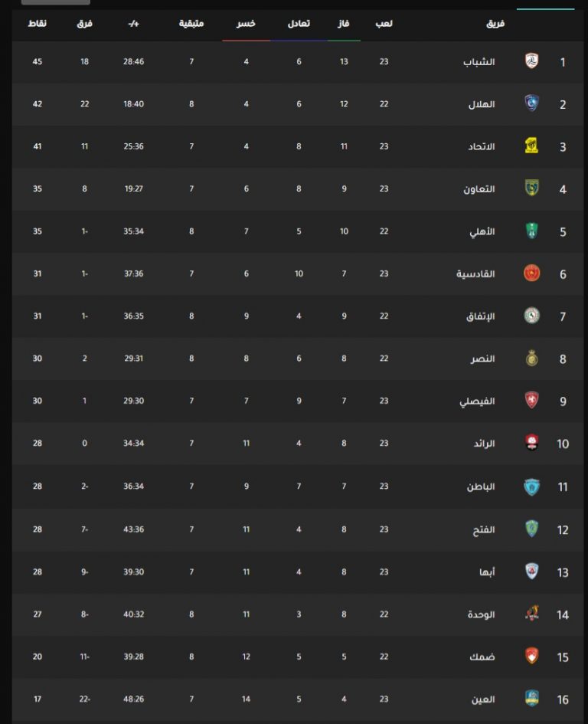Click the خسر losses column header
Viewport: 588px width, 724px height.
(x=246, y=24)
